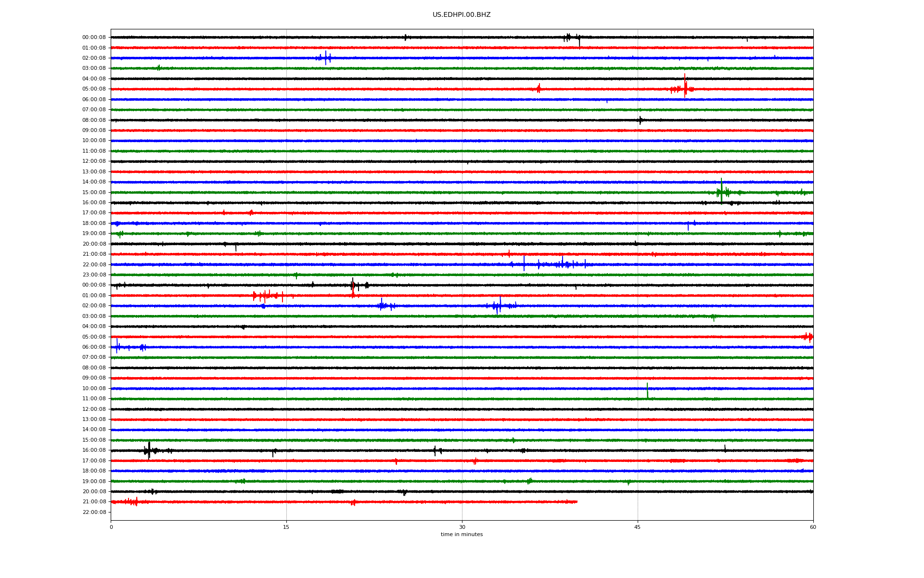Click the black event near minute 39
Screen dimensions: 924x578
click(568, 37)
